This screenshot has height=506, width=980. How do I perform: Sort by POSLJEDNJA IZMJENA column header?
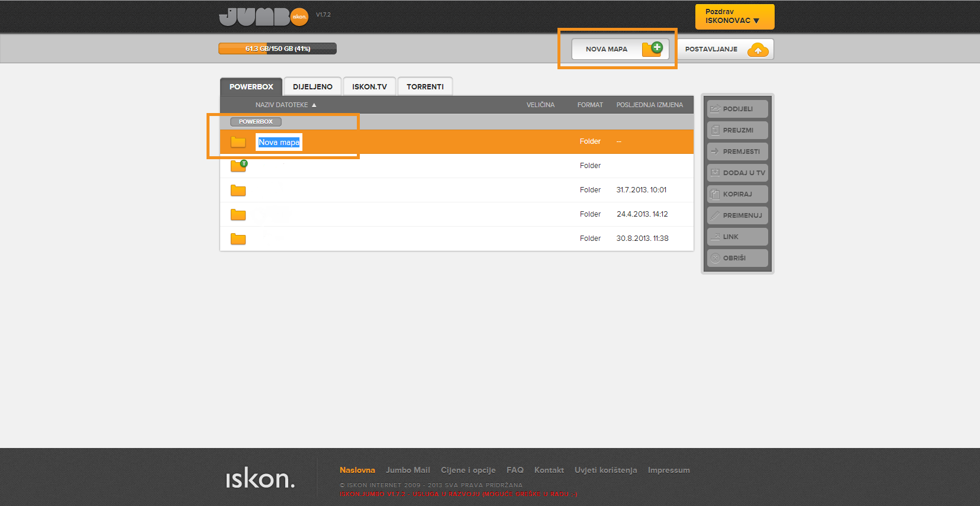(x=650, y=105)
